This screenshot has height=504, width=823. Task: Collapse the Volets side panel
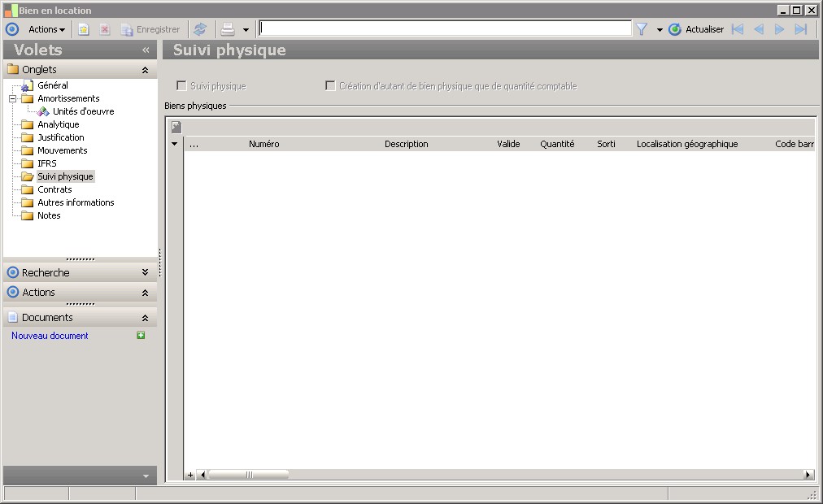tap(146, 50)
